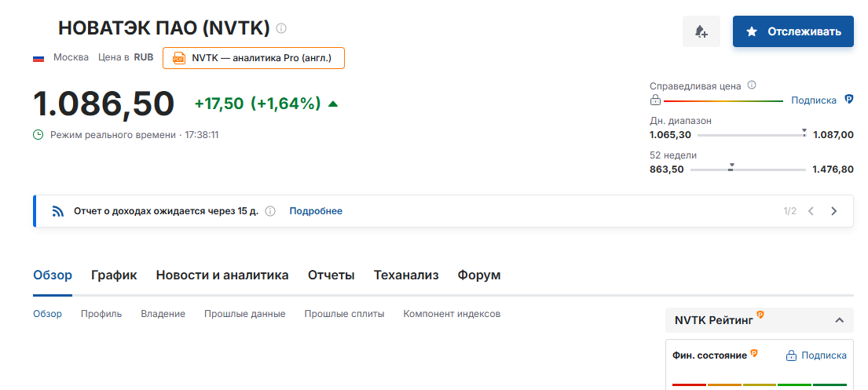Click the green up triangle near +1,64%

tap(333, 104)
